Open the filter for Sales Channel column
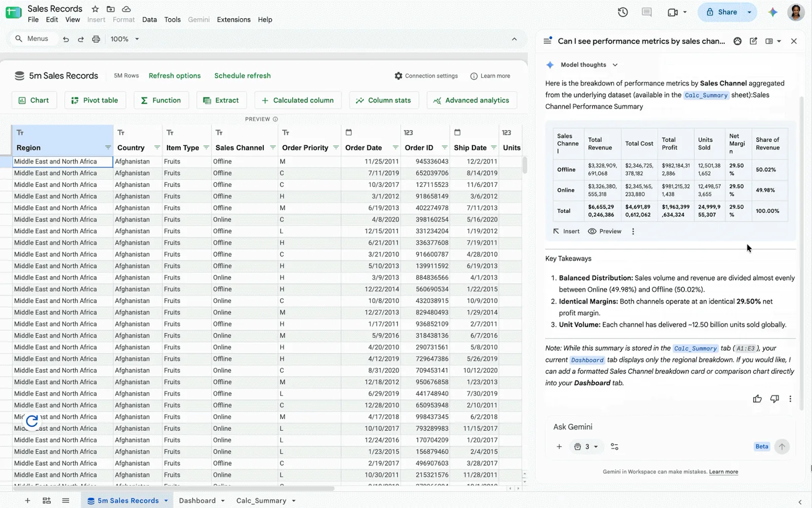The height and width of the screenshot is (508, 812). [273, 148]
